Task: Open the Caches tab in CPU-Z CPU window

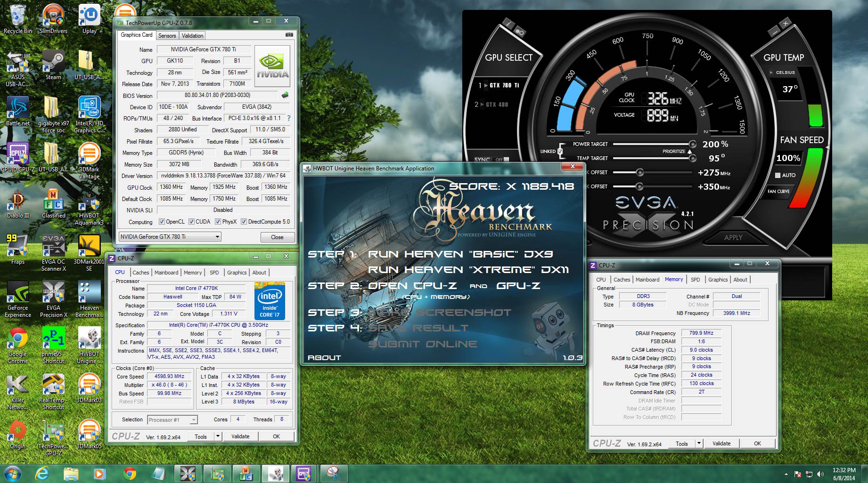Action: pyautogui.click(x=140, y=273)
